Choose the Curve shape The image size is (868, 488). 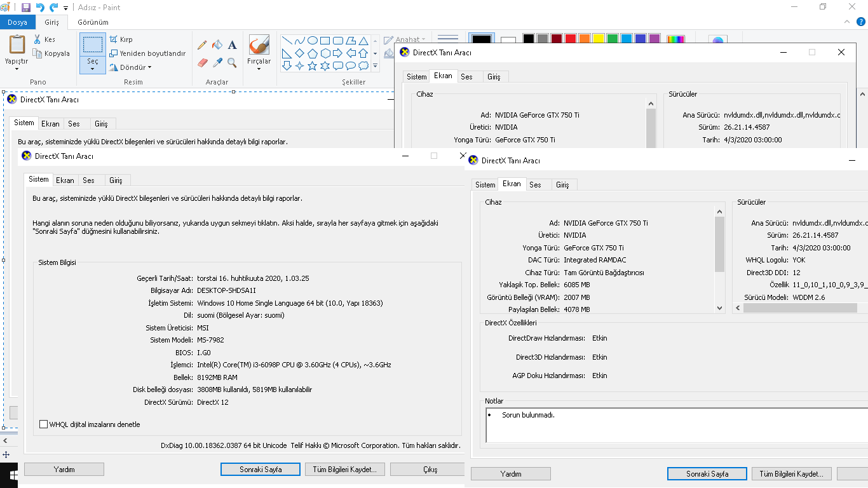(x=299, y=41)
